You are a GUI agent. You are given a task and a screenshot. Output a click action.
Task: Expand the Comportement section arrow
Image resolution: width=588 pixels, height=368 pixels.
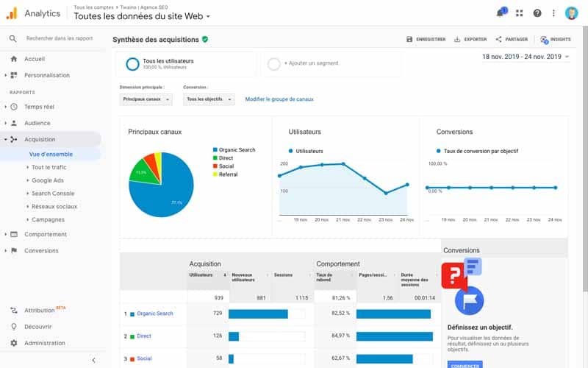(6, 234)
